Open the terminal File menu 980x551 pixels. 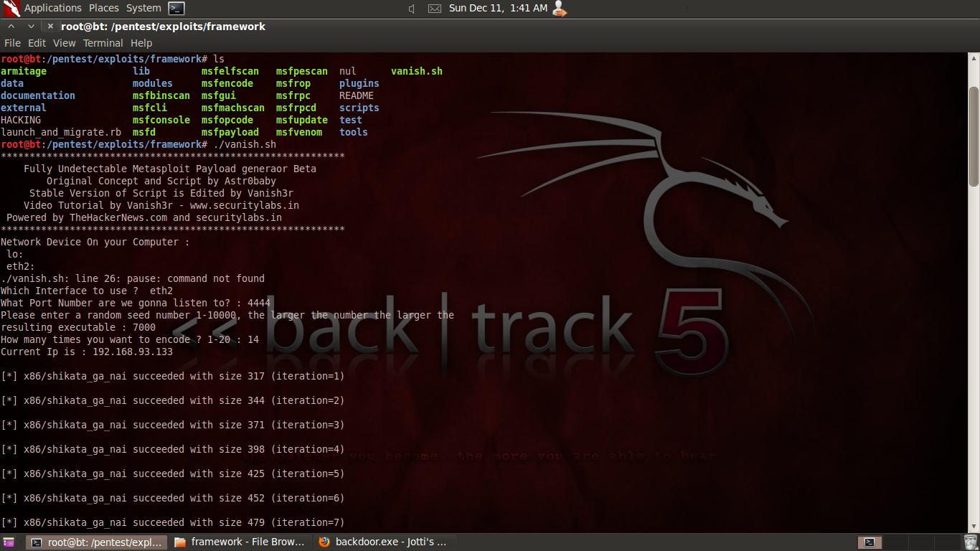click(x=12, y=43)
